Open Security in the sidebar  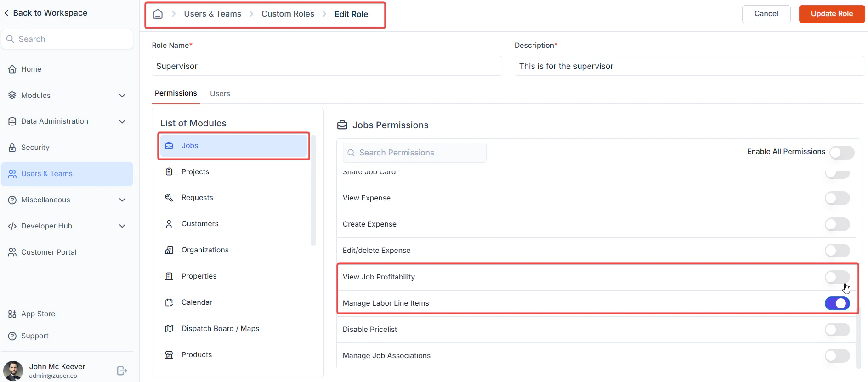(x=67, y=148)
